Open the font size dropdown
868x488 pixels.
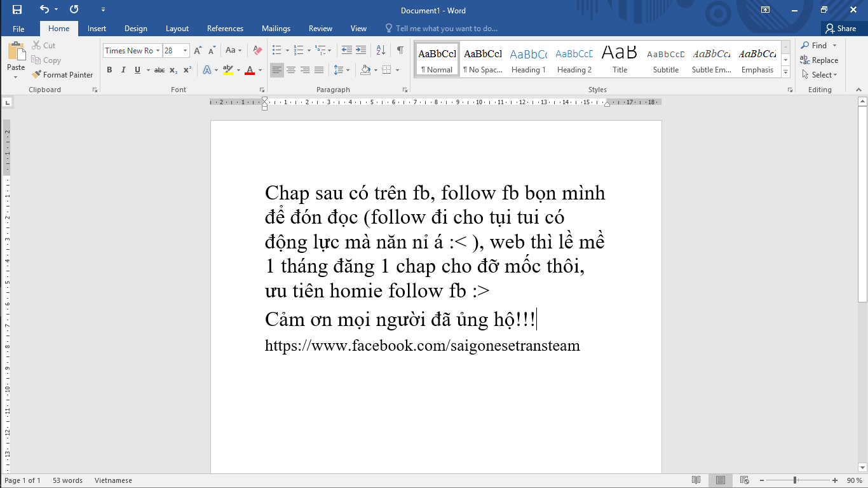coord(185,51)
